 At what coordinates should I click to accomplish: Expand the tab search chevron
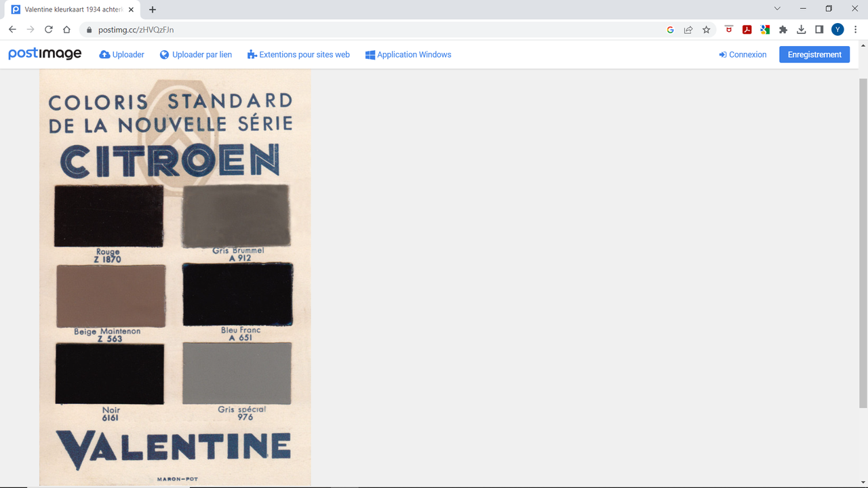coord(777,9)
